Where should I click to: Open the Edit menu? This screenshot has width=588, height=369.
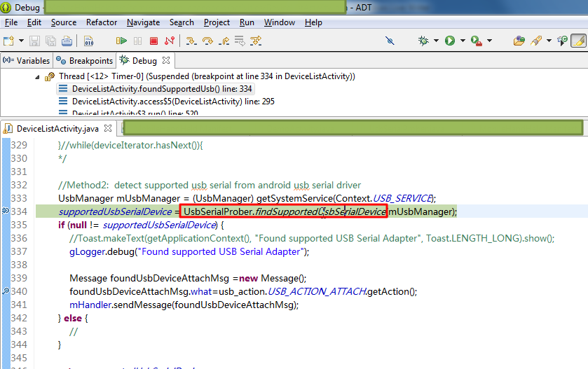pyautogui.click(x=34, y=22)
